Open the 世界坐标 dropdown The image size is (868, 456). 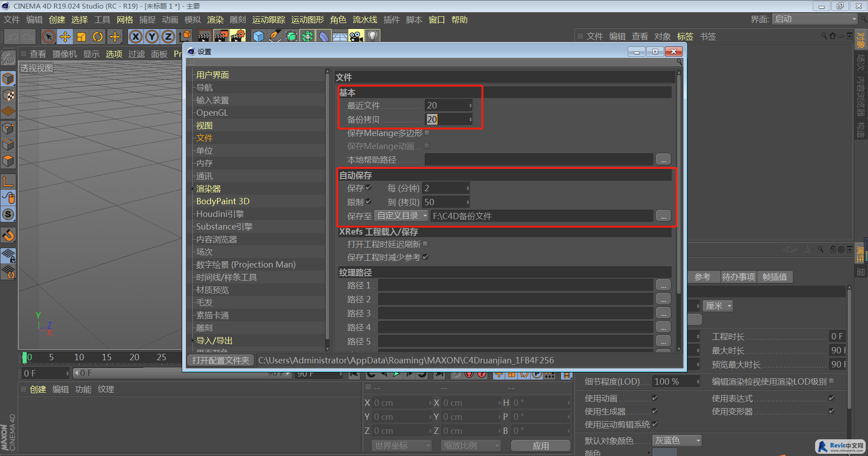tap(401, 445)
